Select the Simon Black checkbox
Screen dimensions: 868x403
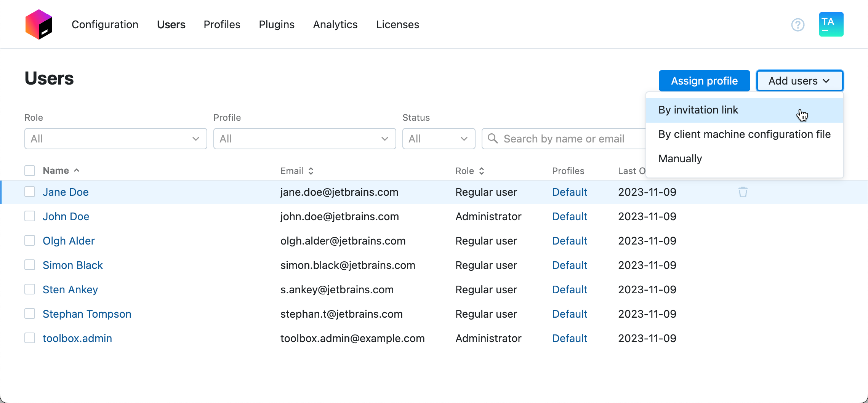point(30,265)
